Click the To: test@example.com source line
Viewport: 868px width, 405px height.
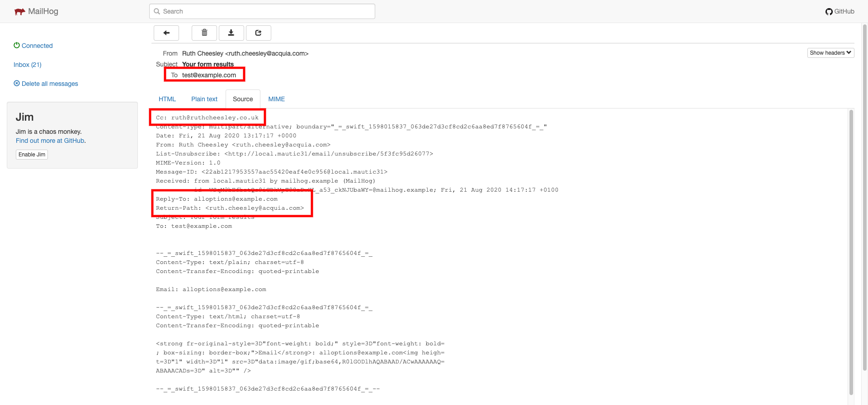[x=194, y=226]
